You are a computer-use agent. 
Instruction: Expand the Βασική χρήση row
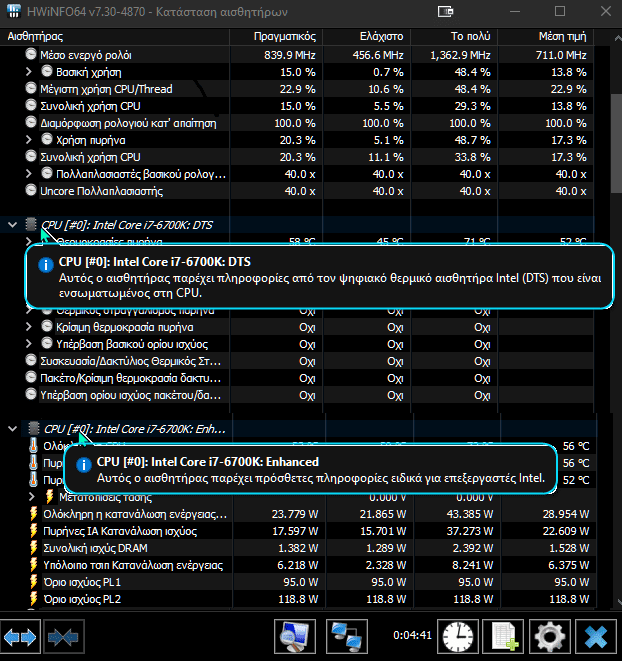pyautogui.click(x=29, y=72)
